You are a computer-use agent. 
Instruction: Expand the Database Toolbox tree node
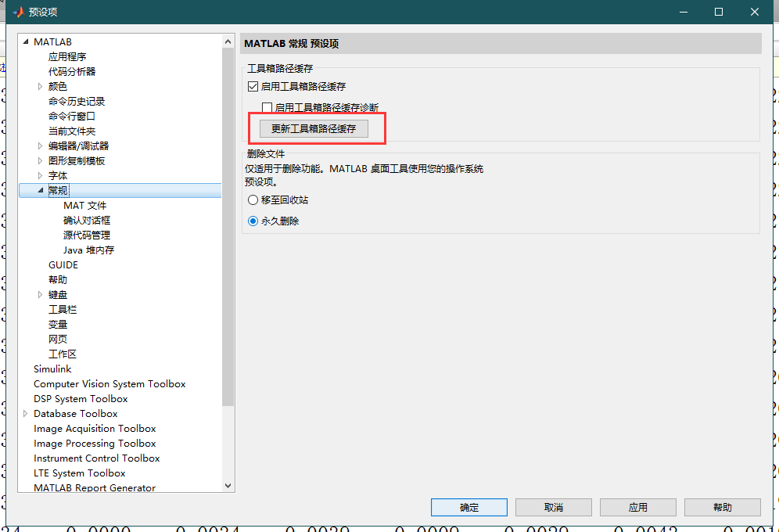click(25, 413)
